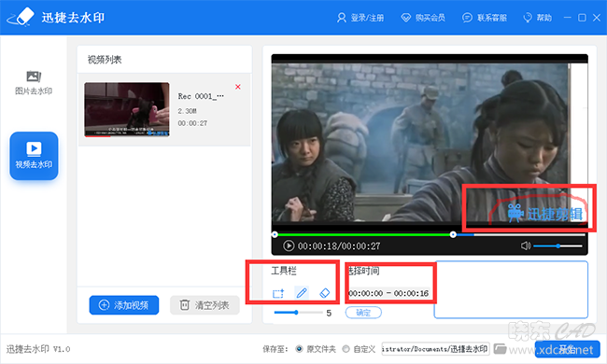Viewport: 607px width, 364px height.
Task: Contact 联系客服 customer service
Action: click(485, 18)
